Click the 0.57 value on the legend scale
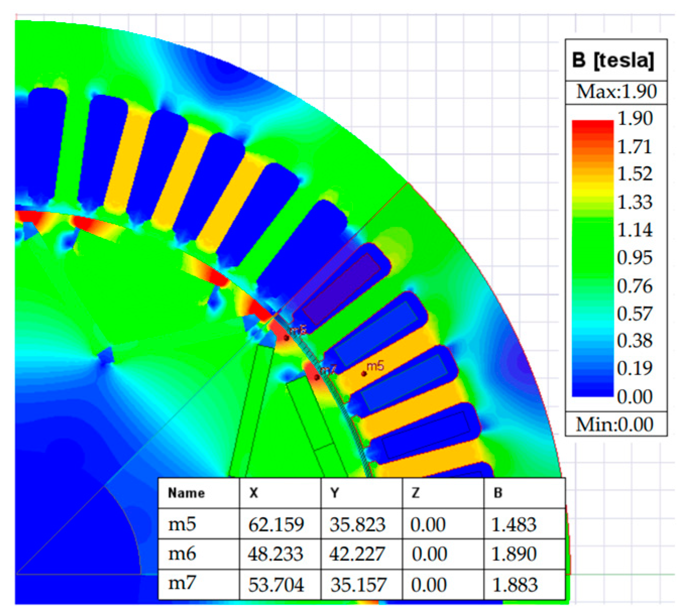 coord(634,314)
